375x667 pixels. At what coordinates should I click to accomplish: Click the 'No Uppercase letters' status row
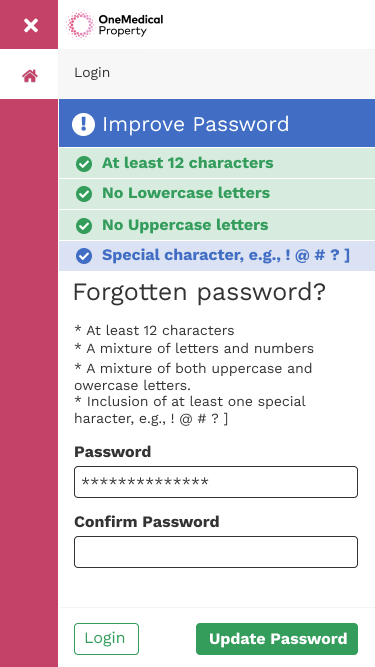(217, 225)
